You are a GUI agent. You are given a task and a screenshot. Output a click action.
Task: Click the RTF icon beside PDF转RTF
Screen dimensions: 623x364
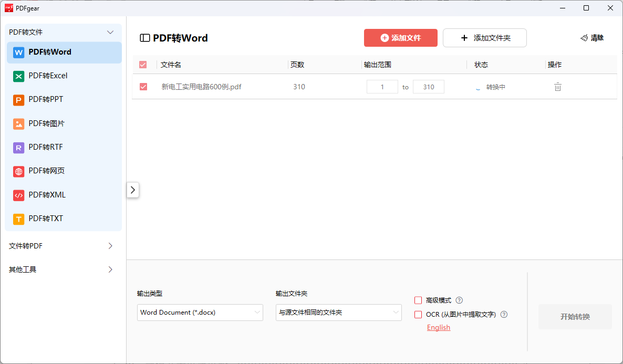click(19, 148)
